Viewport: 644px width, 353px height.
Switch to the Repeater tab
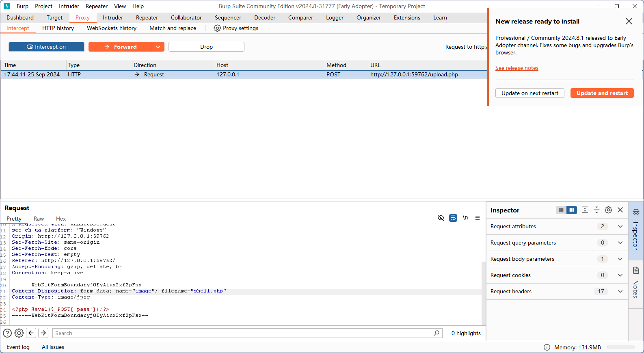(x=147, y=17)
